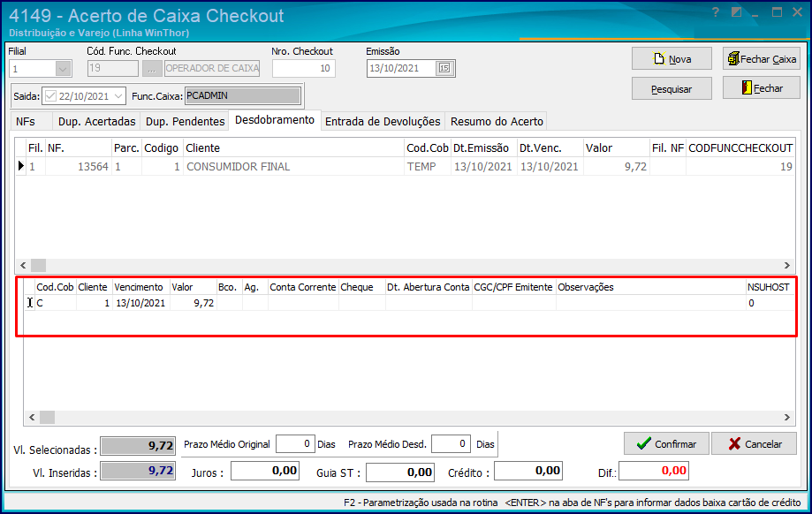The width and height of the screenshot is (812, 514).
Task: Click the NF. column header
Action: [x=79, y=148]
